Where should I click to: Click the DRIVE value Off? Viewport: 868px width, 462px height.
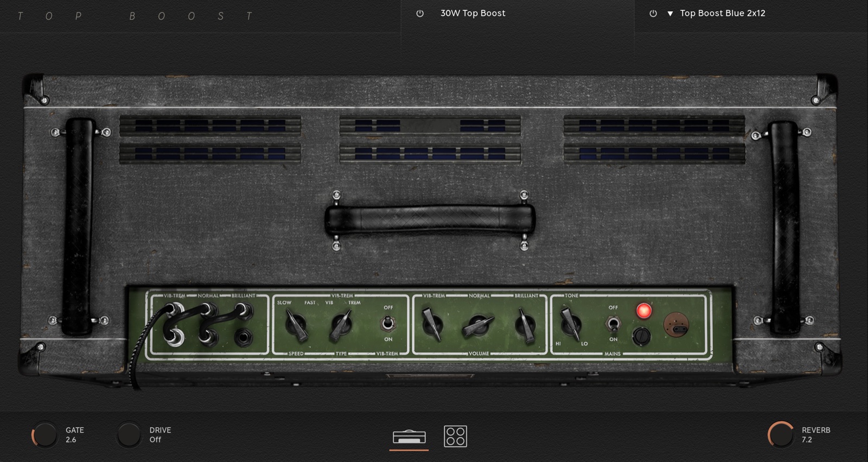[155, 440]
